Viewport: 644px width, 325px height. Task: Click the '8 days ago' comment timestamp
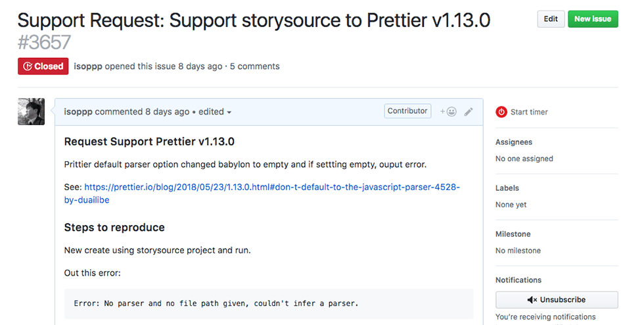[x=167, y=112]
